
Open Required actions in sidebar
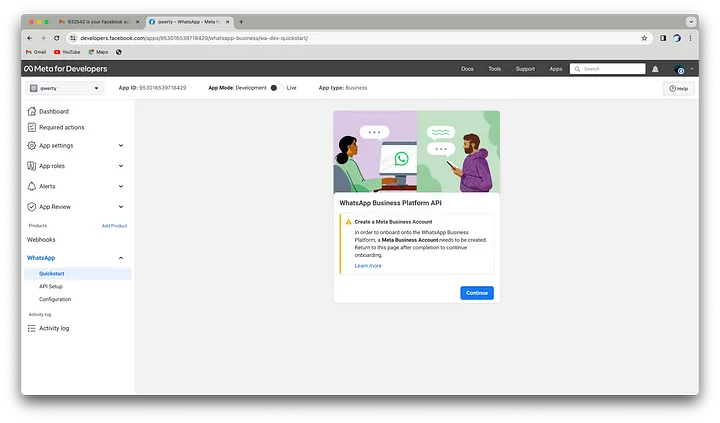56,127
